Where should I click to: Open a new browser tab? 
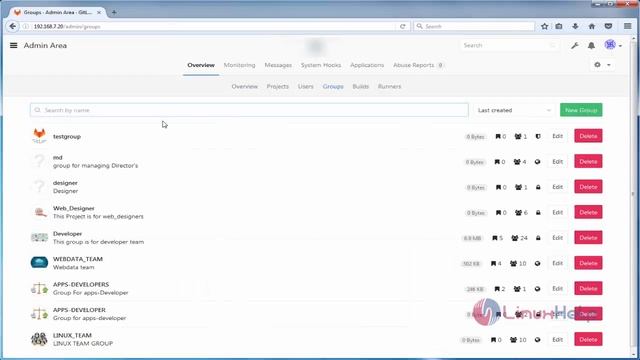click(114, 12)
